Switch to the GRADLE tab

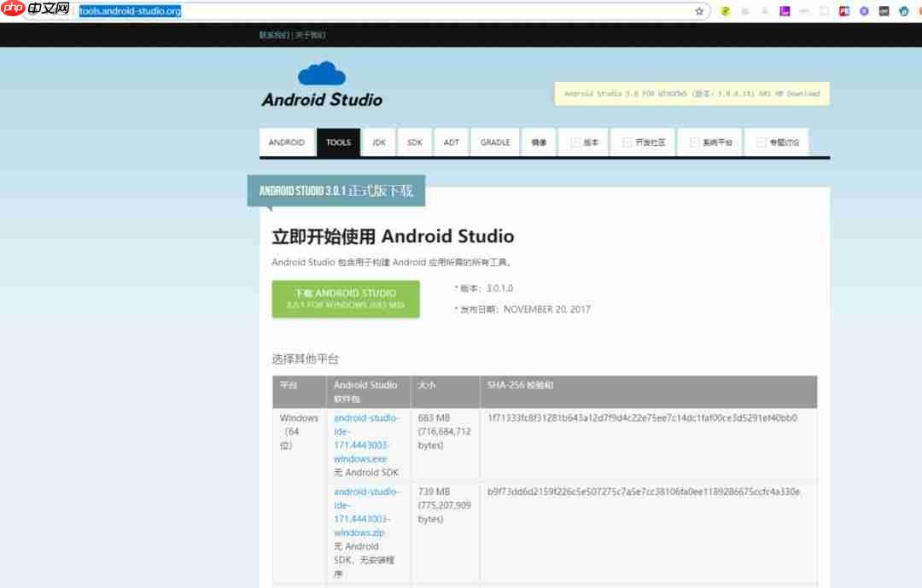tap(495, 143)
